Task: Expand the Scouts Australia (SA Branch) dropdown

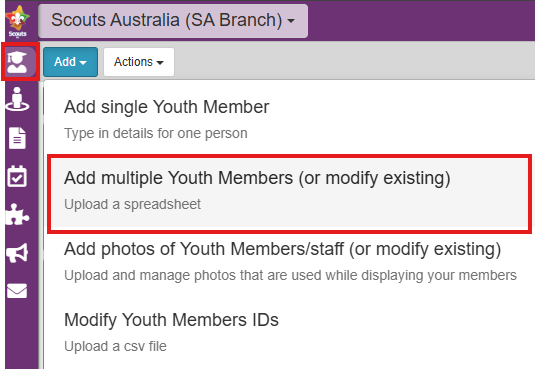Action: [173, 21]
